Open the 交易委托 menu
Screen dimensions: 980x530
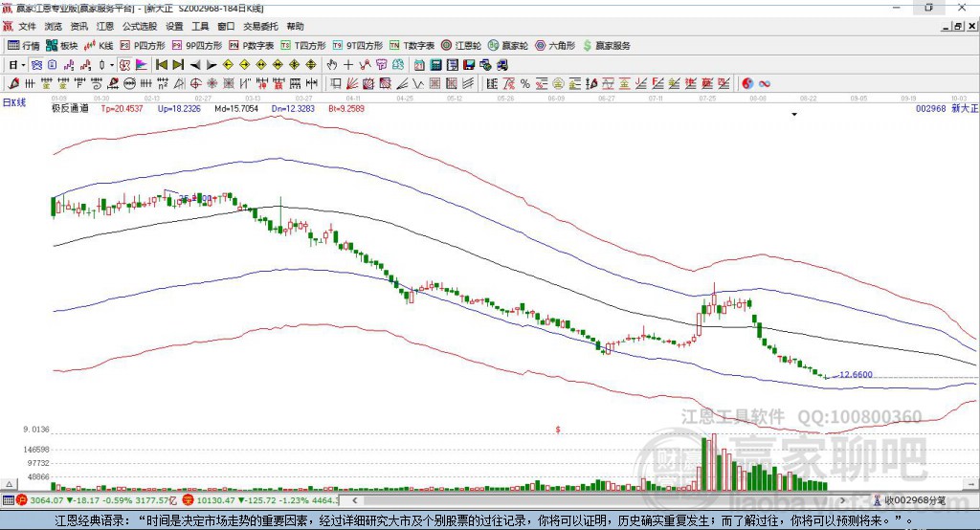pyautogui.click(x=260, y=26)
